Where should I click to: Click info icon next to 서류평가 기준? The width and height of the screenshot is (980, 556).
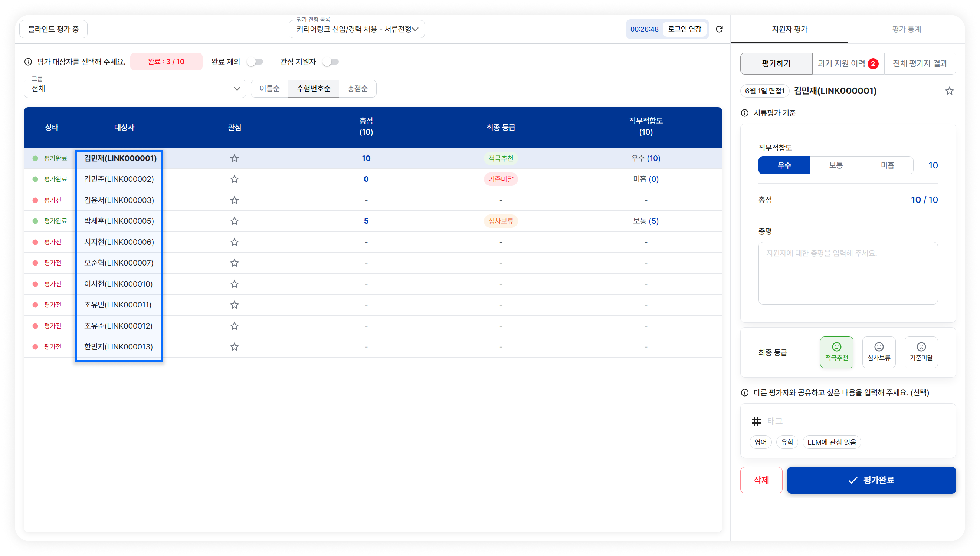(x=745, y=113)
